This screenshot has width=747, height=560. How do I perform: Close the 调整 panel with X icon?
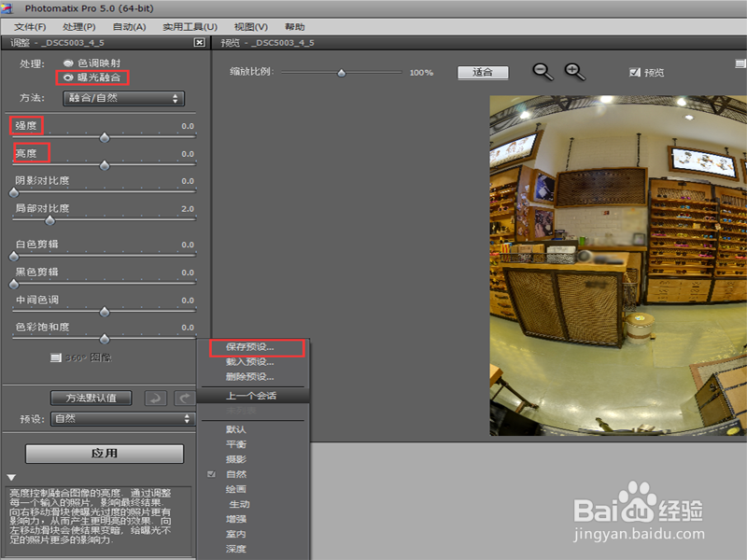[200, 42]
